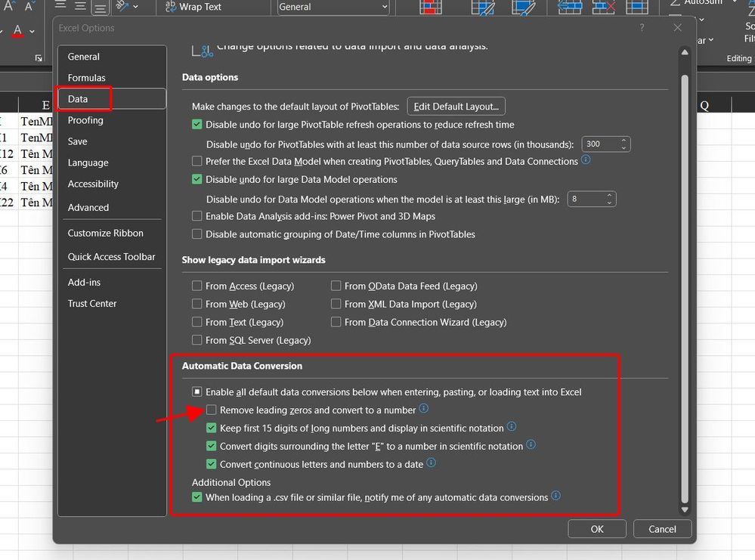Viewport: 755px width, 560px height.
Task: Click Edit Default Layout button
Action: [x=456, y=107]
